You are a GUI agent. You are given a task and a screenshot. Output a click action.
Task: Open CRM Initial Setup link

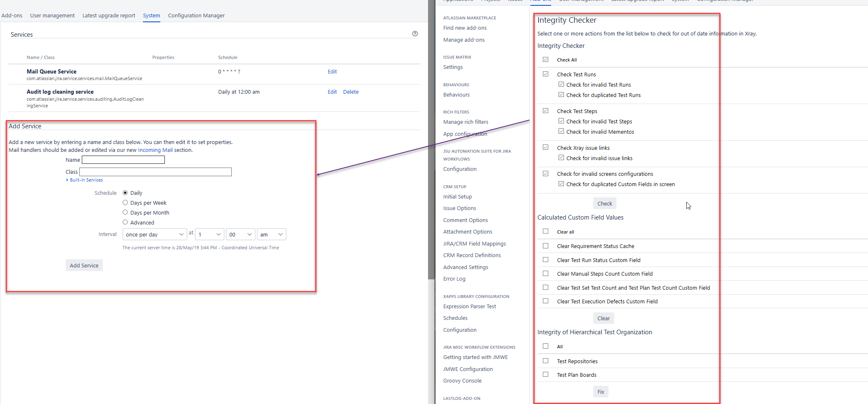pos(457,196)
